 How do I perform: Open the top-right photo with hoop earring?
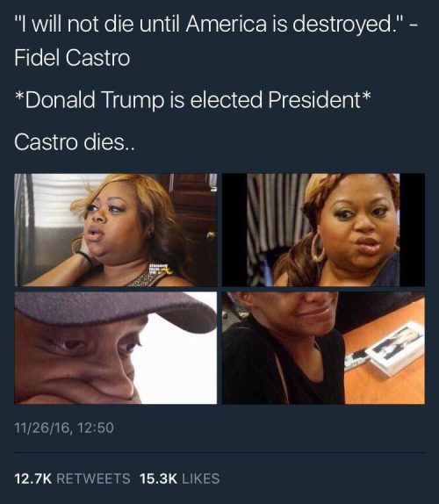coord(324,230)
